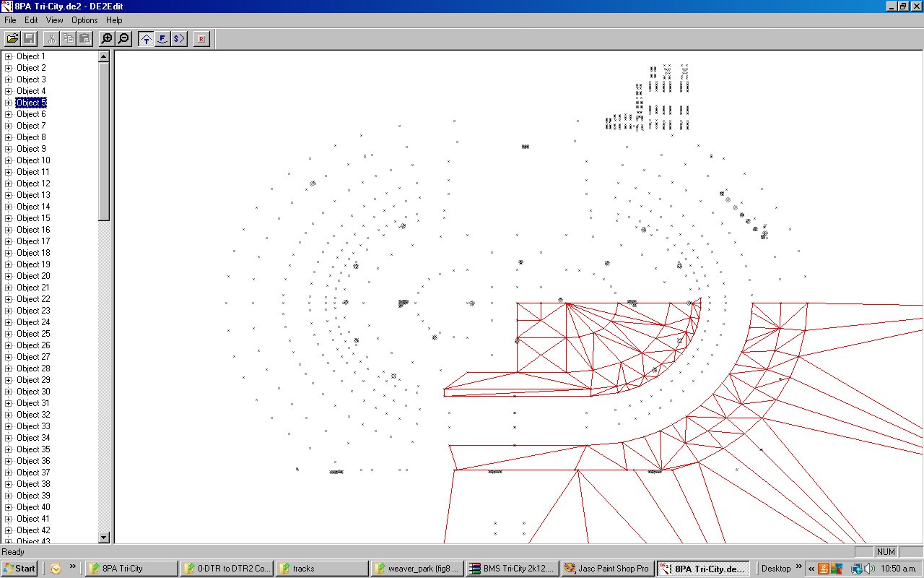Viewport: 924px width, 578px height.
Task: Switch to BMS Tri-City 2k12 taskbar button
Action: [x=513, y=569]
